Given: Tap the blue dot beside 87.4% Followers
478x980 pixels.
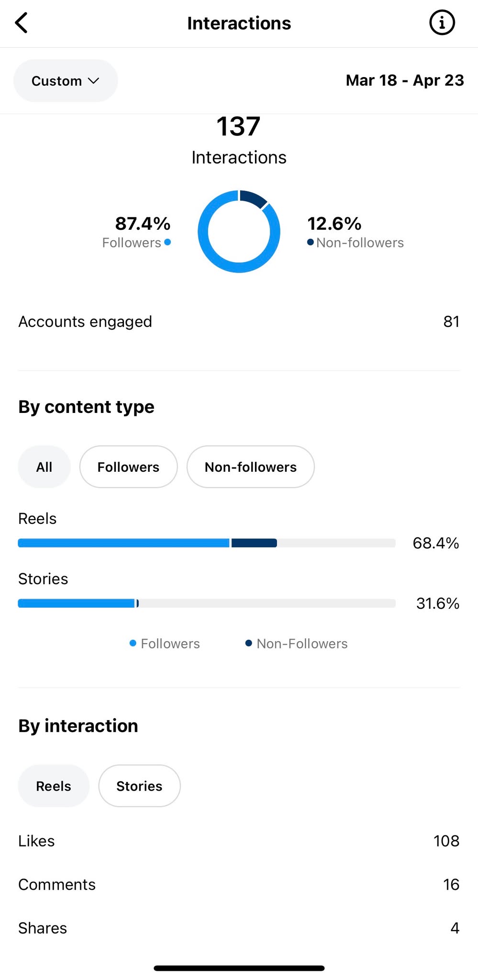Looking at the screenshot, I should coord(167,242).
